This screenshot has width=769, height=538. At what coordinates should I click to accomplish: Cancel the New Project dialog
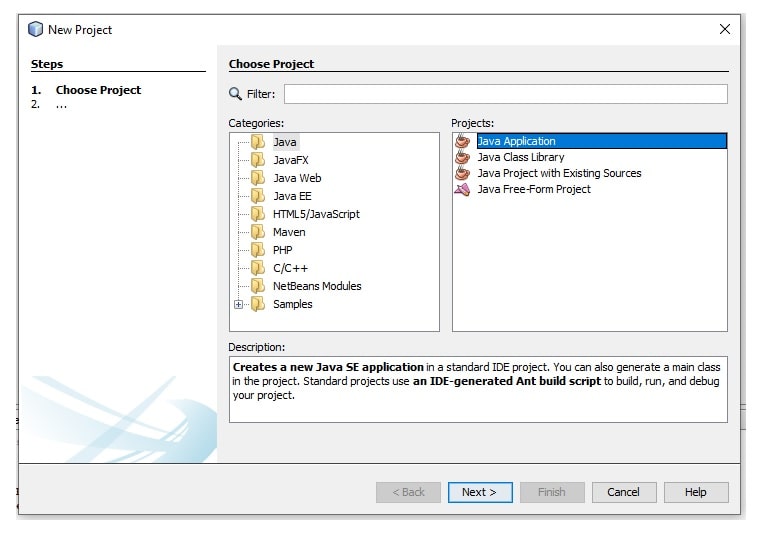point(624,492)
